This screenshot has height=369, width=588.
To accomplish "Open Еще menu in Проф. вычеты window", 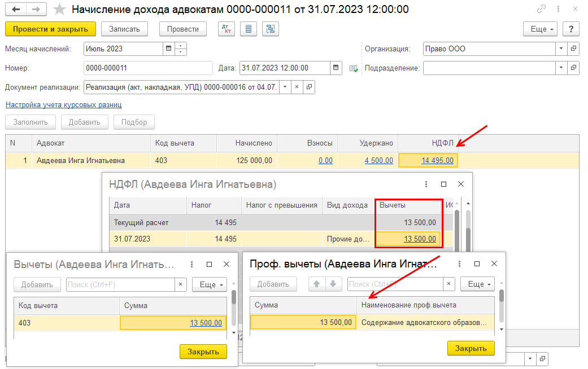I will (477, 284).
